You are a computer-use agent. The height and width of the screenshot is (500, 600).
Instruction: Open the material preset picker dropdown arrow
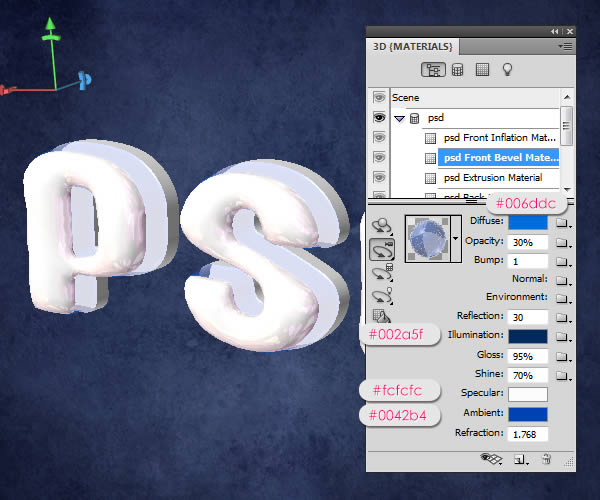click(457, 239)
